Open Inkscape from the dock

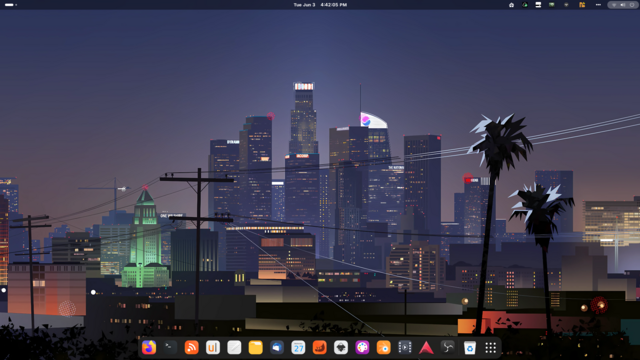(x=341, y=347)
